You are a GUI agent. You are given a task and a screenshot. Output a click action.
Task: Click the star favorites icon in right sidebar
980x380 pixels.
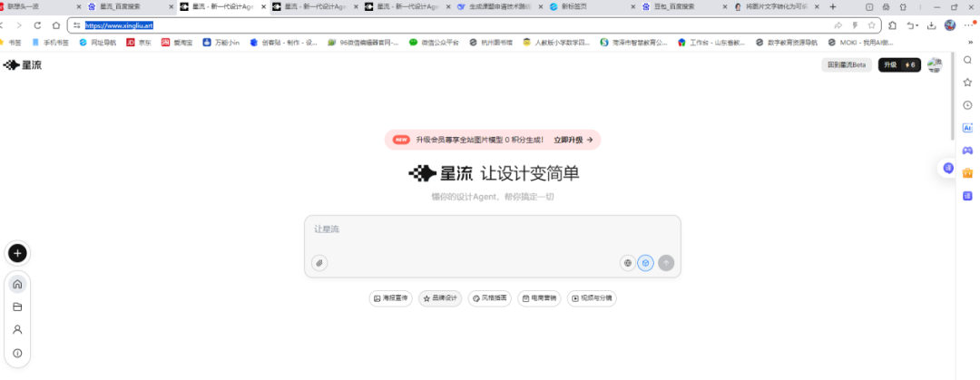coord(967,83)
